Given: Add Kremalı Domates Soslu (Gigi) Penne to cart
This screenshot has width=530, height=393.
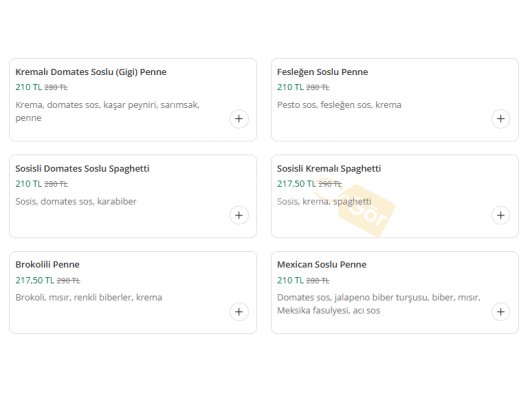Looking at the screenshot, I should (239, 119).
